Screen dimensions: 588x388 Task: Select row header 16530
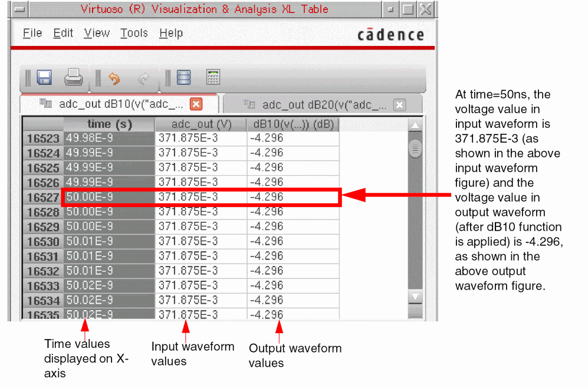click(x=43, y=241)
